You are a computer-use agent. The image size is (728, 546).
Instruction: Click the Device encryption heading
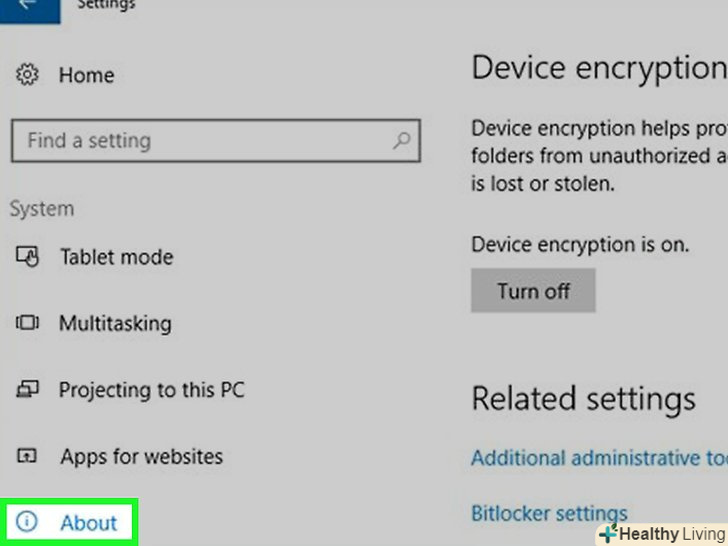[x=598, y=68]
